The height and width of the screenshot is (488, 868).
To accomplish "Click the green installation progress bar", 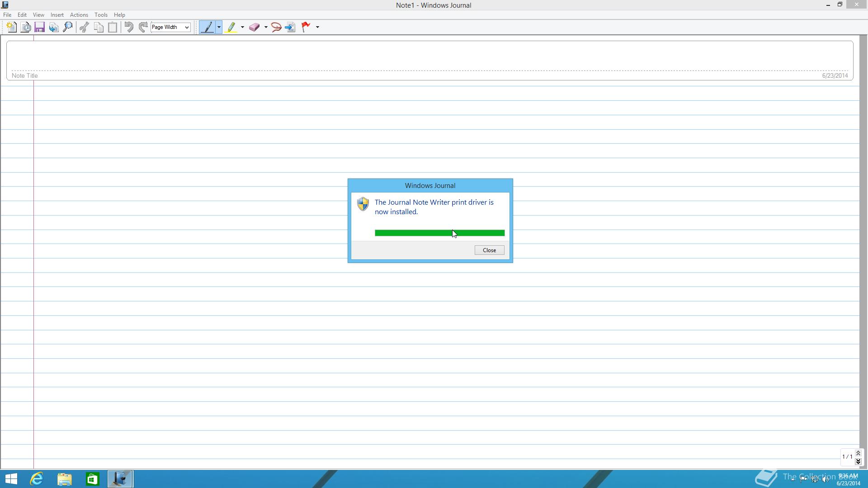I will click(x=439, y=233).
